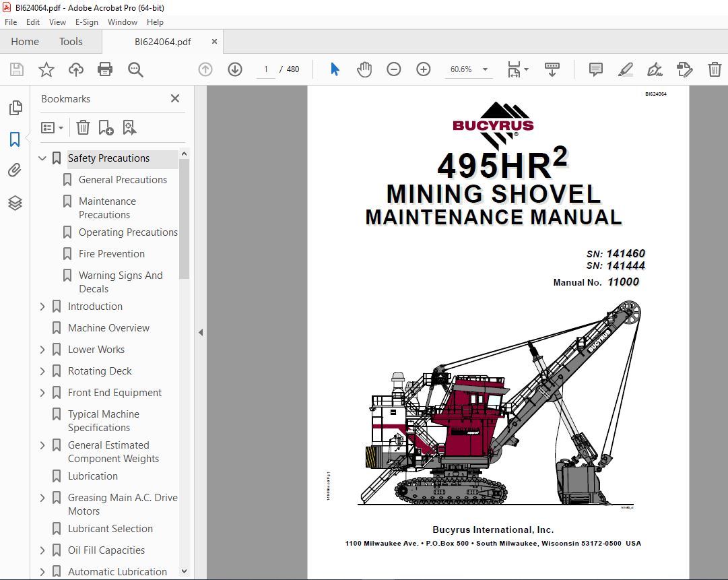
Task: Go to next page arrow
Action: (x=235, y=69)
